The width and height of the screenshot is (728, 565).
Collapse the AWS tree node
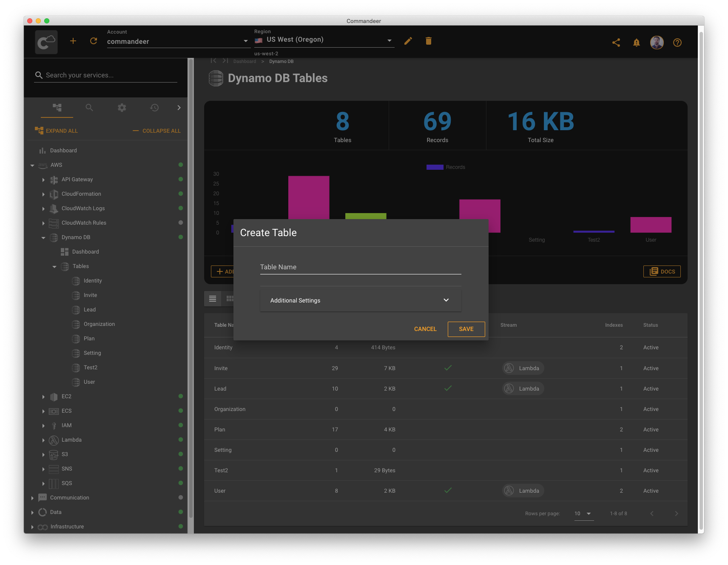[x=32, y=166]
